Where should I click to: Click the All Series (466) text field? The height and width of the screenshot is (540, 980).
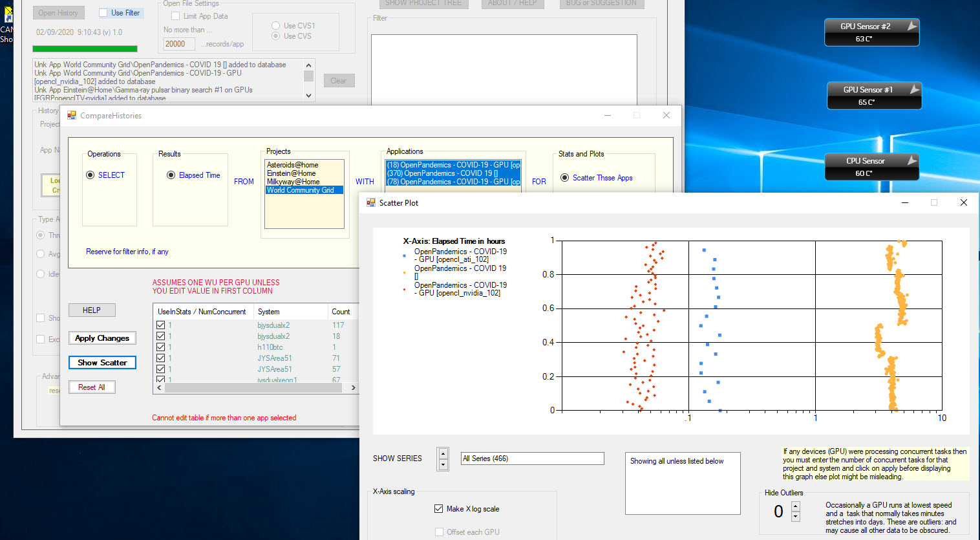[x=532, y=459]
